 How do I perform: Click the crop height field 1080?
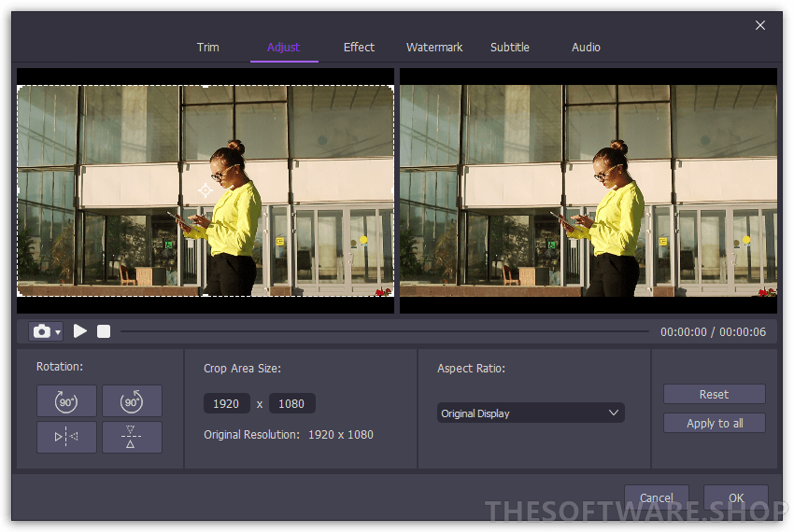pyautogui.click(x=291, y=404)
